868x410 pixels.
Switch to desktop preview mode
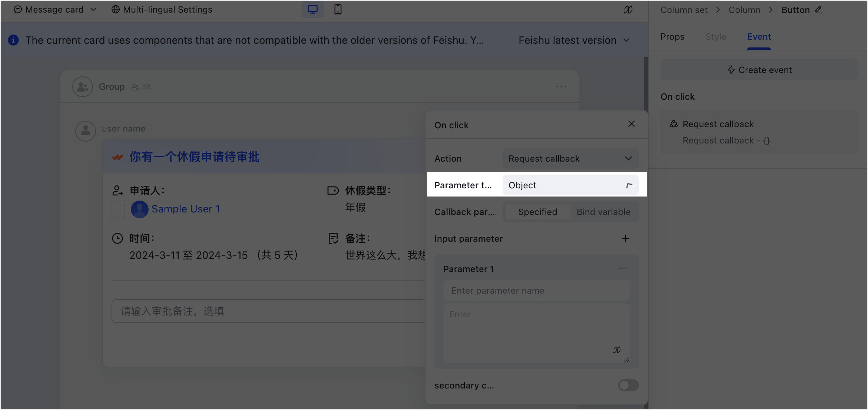point(312,9)
